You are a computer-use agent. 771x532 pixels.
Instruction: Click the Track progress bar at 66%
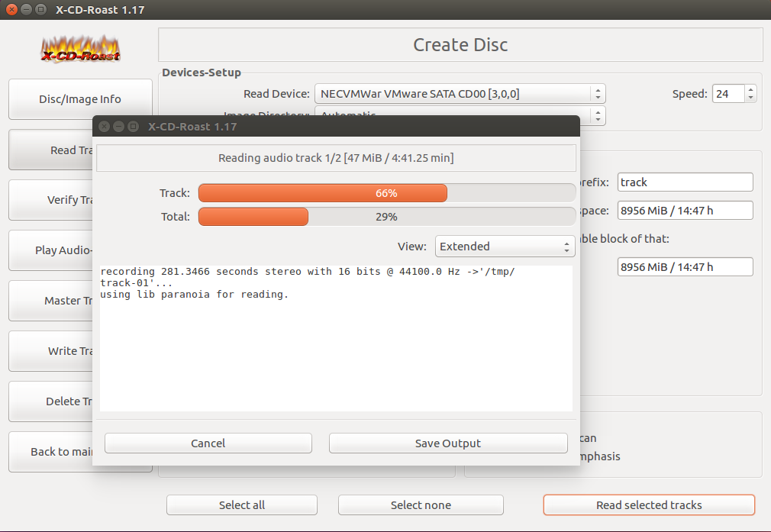387,193
